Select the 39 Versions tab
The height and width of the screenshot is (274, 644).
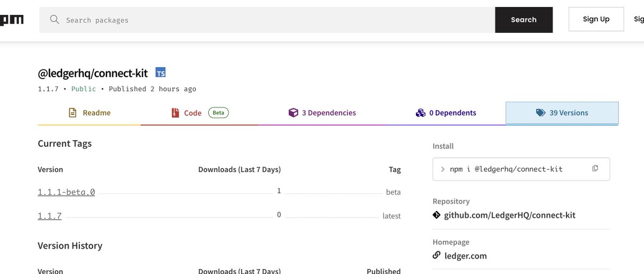coord(562,113)
